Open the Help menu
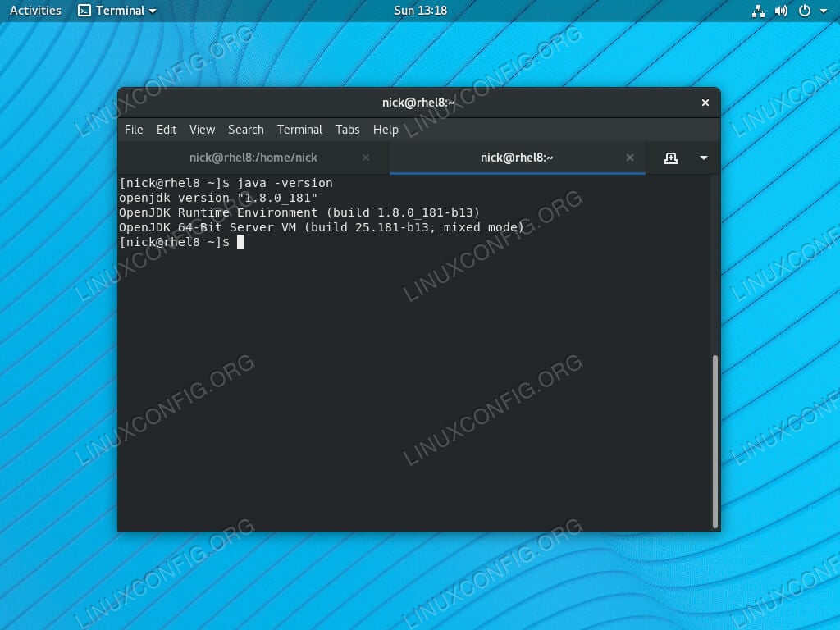 click(x=386, y=130)
